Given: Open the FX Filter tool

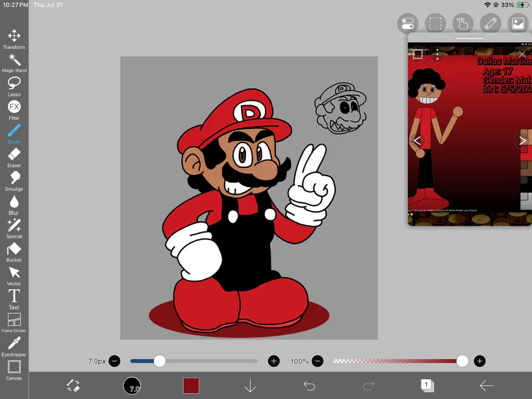Looking at the screenshot, I should click(14, 111).
